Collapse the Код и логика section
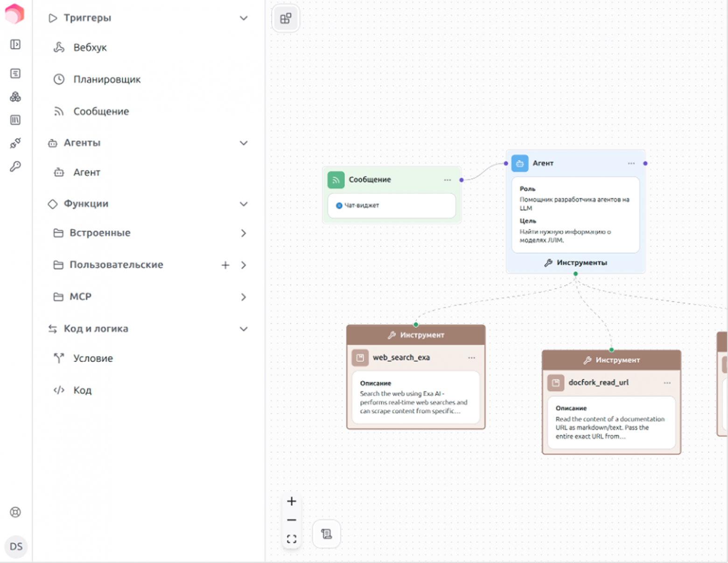 pyautogui.click(x=244, y=329)
